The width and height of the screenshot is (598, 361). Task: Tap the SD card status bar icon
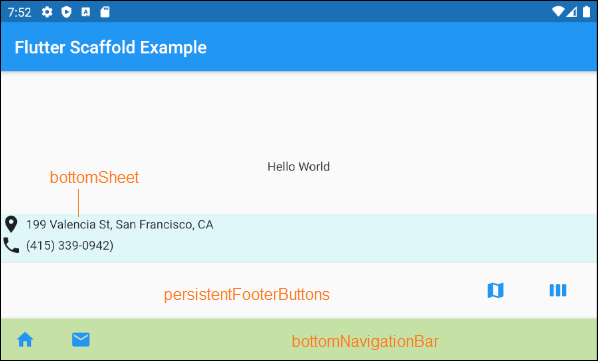coord(105,12)
